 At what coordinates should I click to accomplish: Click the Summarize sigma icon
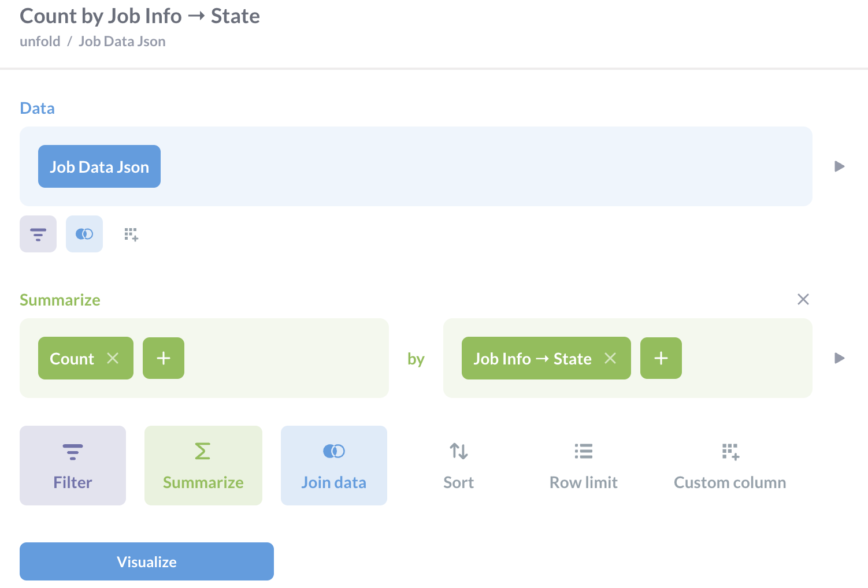tap(203, 451)
